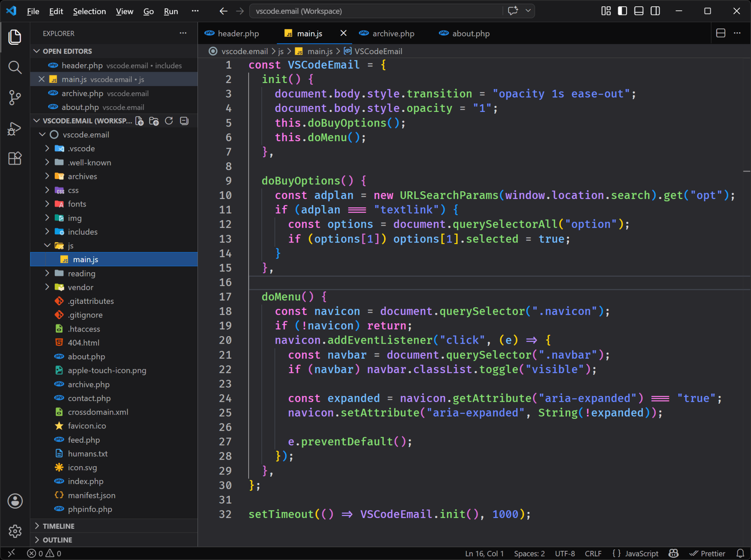
Task: Open favicon.ico in Explorer
Action: pyautogui.click(x=114, y=426)
